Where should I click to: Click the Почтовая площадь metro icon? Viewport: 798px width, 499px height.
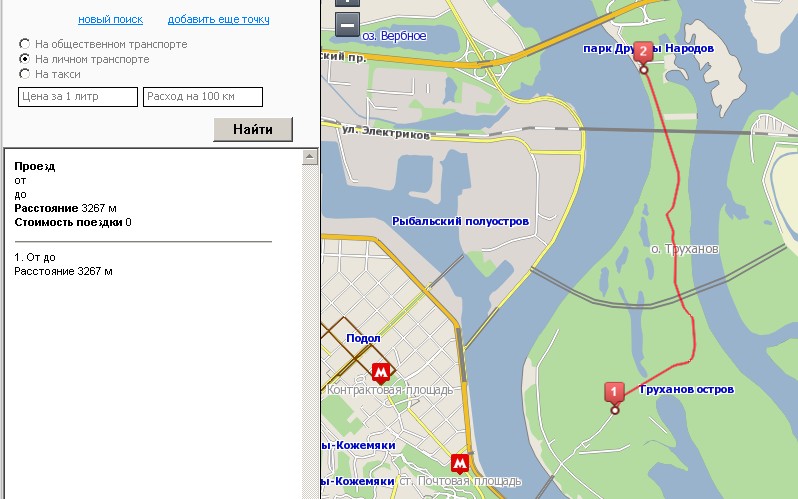coord(459,463)
